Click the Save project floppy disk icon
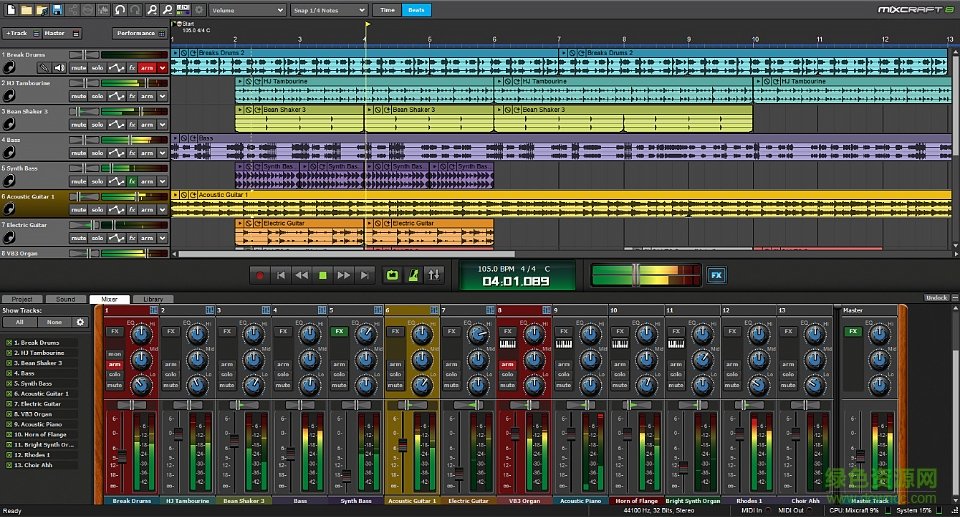960x517 pixels. click(57, 10)
